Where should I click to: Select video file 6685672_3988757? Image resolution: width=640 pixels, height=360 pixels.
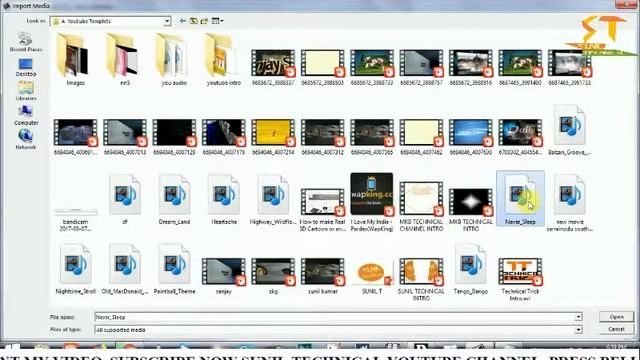(x=421, y=67)
